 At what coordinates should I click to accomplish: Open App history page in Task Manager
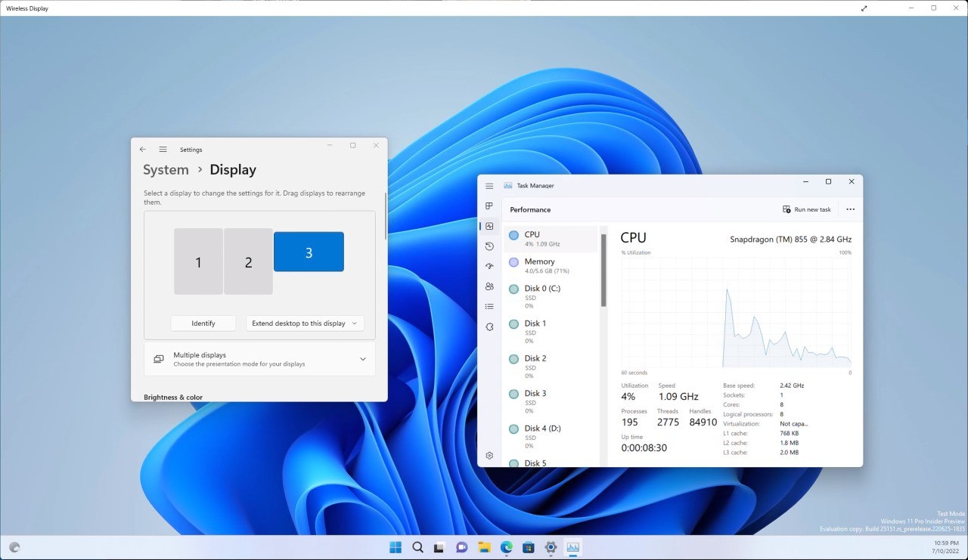pyautogui.click(x=489, y=246)
